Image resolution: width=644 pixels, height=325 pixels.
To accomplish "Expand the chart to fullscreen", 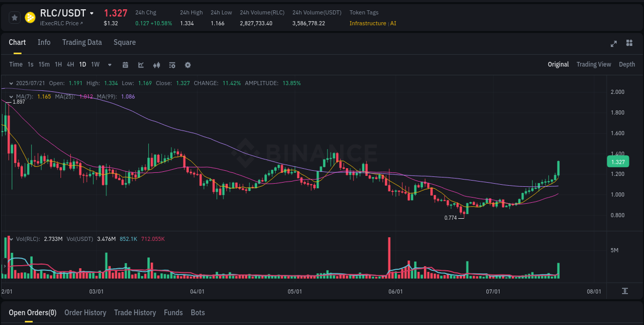I will pyautogui.click(x=614, y=44).
